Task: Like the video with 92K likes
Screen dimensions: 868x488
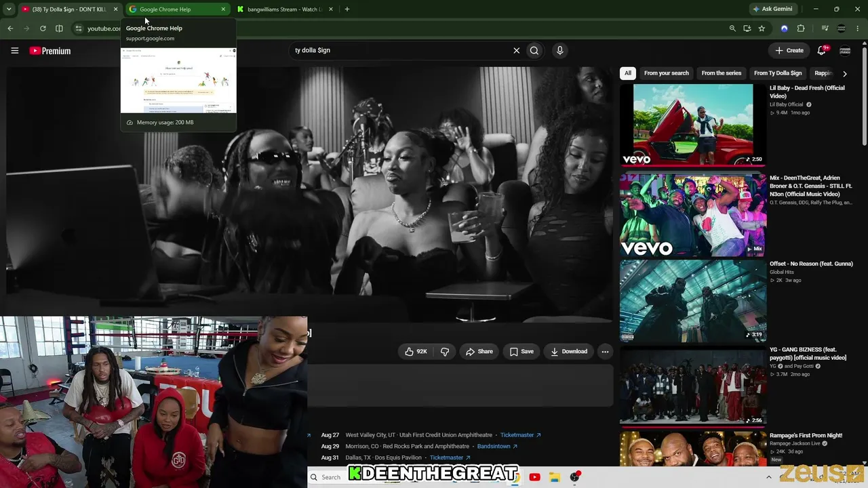Action: pos(416,351)
